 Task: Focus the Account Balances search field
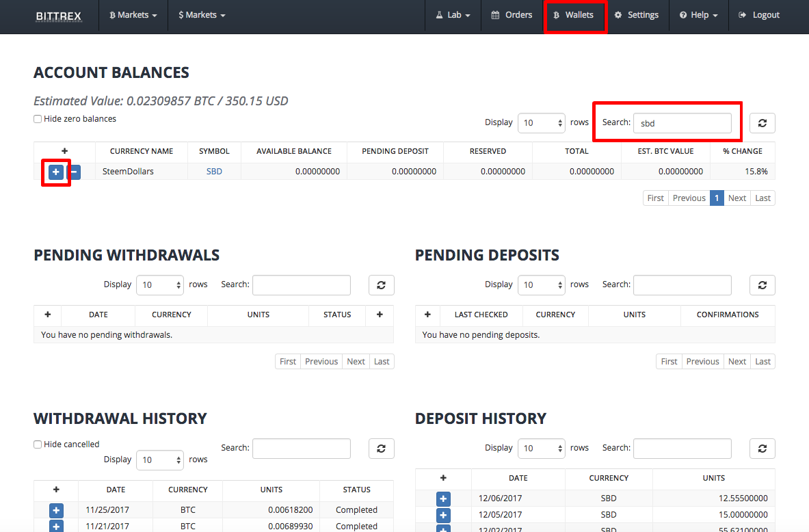point(682,123)
